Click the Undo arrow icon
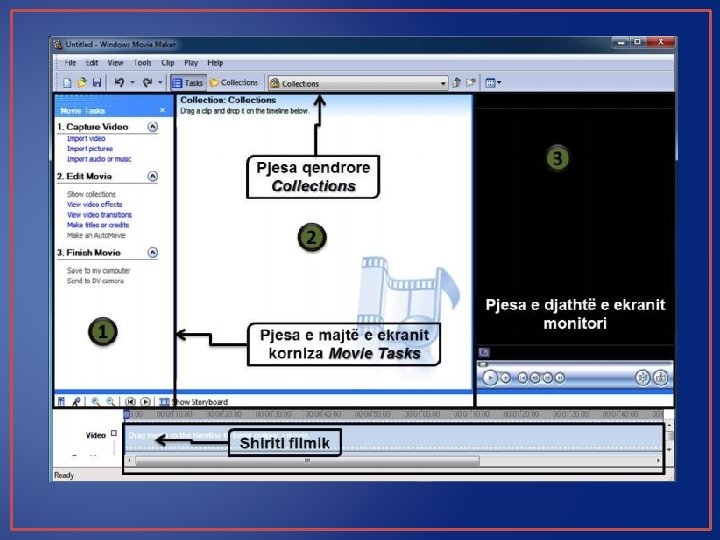Image resolution: width=720 pixels, height=540 pixels. coord(119,83)
